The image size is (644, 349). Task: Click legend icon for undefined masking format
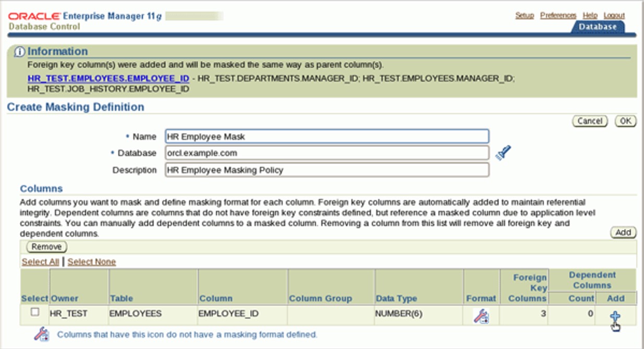42,334
